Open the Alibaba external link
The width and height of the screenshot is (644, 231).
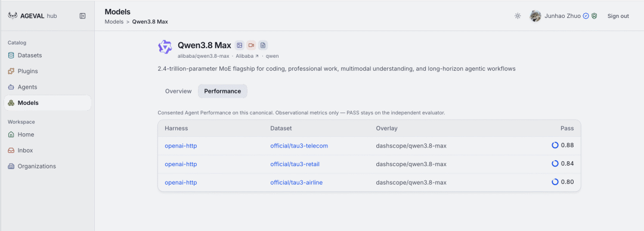point(247,56)
